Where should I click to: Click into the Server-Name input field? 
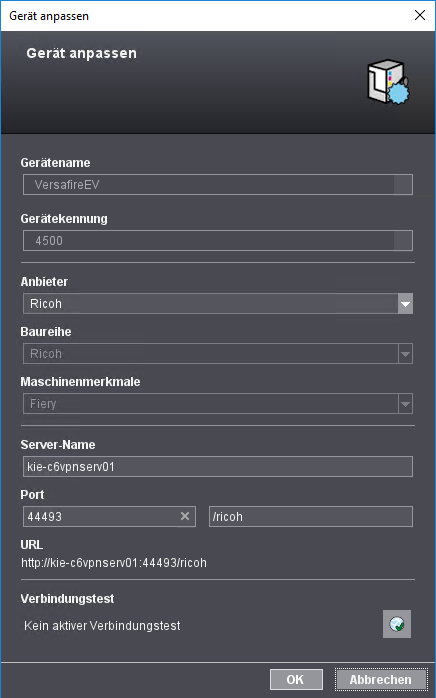[x=218, y=467]
